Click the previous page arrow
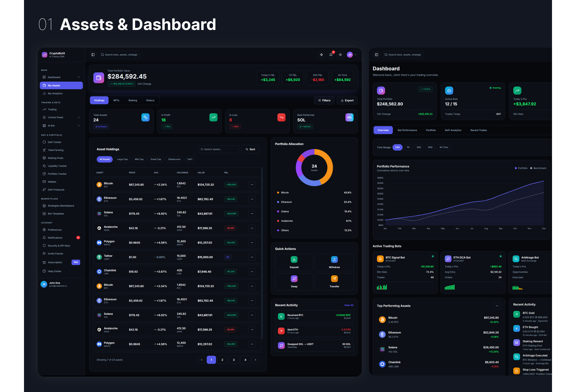576x392 pixels. coord(202,360)
